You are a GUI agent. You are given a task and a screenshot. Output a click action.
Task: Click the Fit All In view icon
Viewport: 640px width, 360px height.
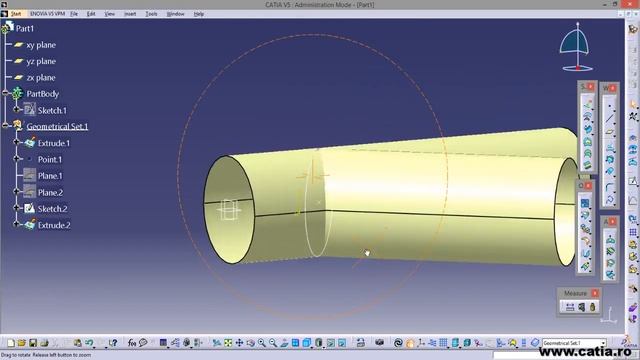coord(228,343)
